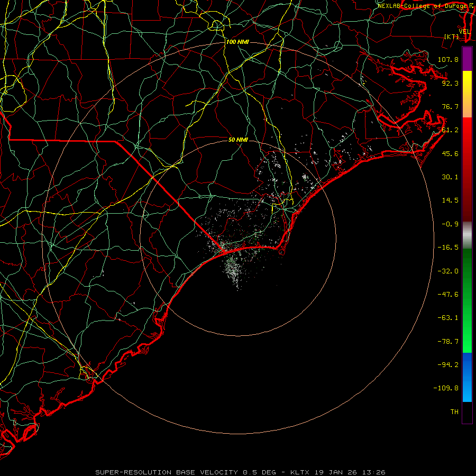Click the 30.1 velocity scale value
Viewport: 476px width, 476px height.
(450, 177)
